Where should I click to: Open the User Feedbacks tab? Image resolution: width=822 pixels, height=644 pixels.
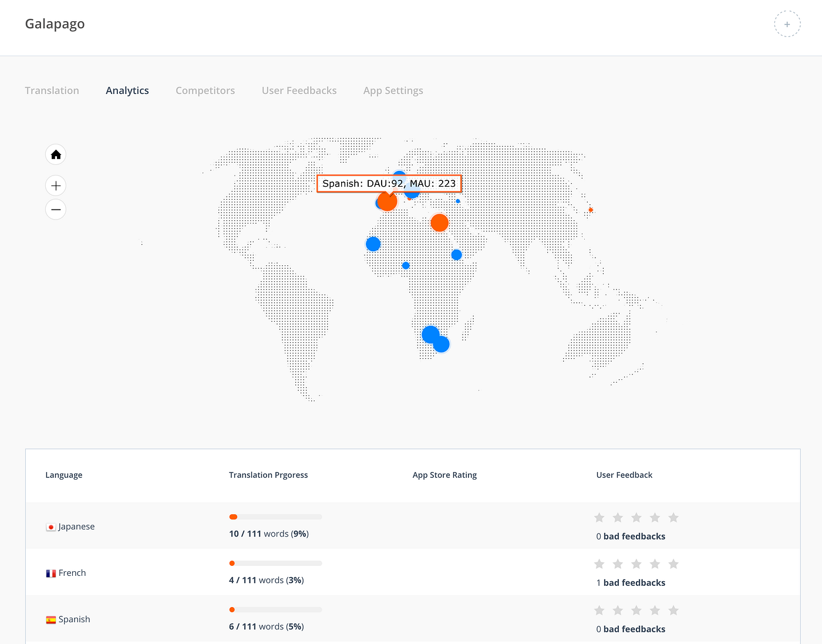[x=299, y=90]
